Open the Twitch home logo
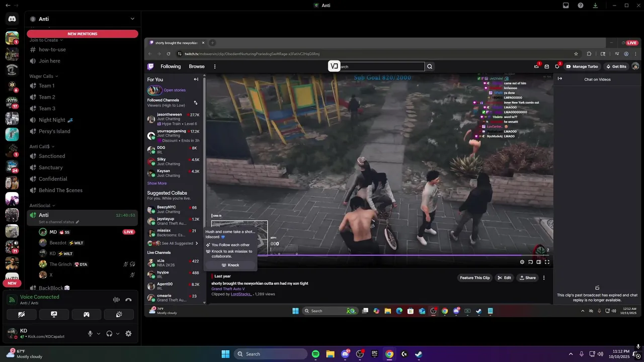Screen dimensions: 644x362 click(150, 66)
